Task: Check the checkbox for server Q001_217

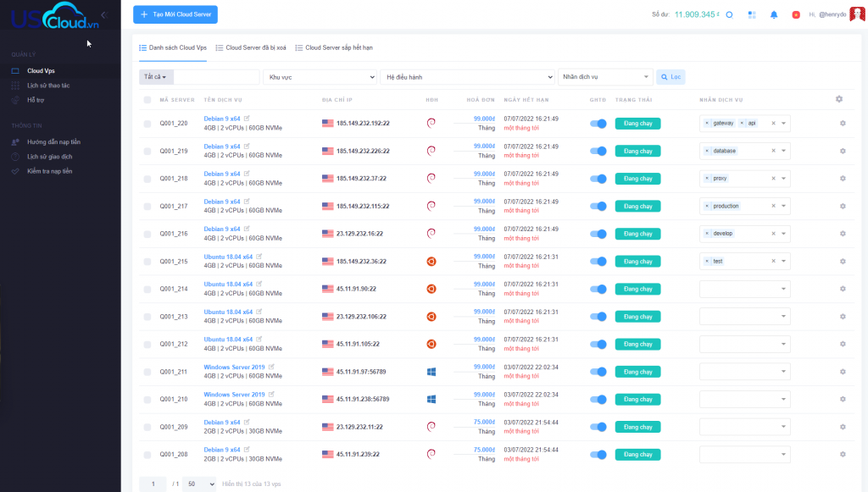Action: (147, 206)
